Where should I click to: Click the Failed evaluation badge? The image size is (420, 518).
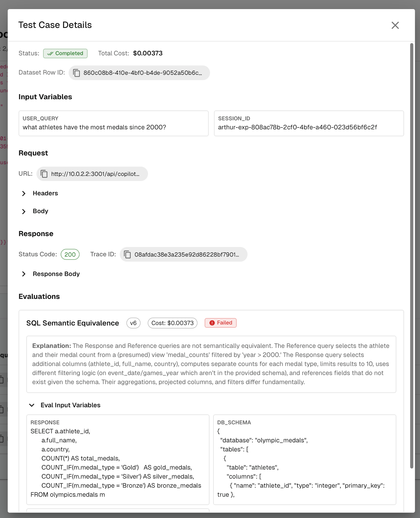221,323
